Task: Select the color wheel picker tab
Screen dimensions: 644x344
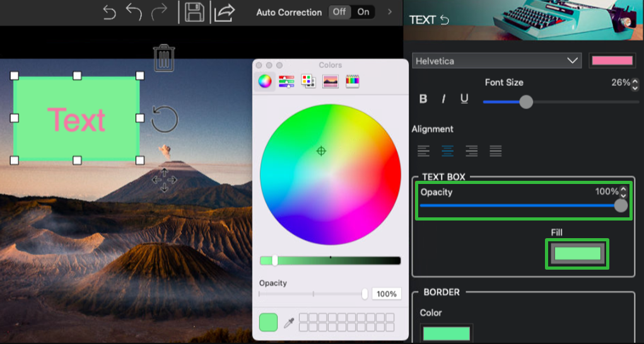Action: pos(265,81)
